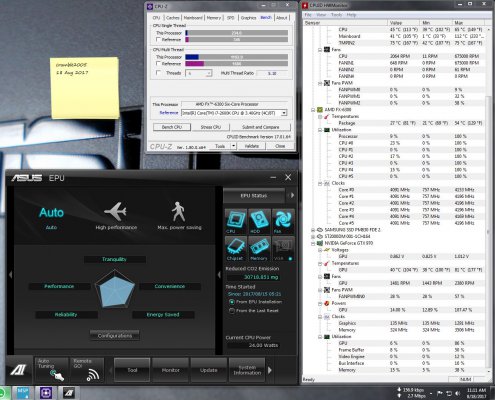495x400 pixels.
Task: Collapse the NVIDIA GeForce GTX 970 node
Action: pos(313,243)
